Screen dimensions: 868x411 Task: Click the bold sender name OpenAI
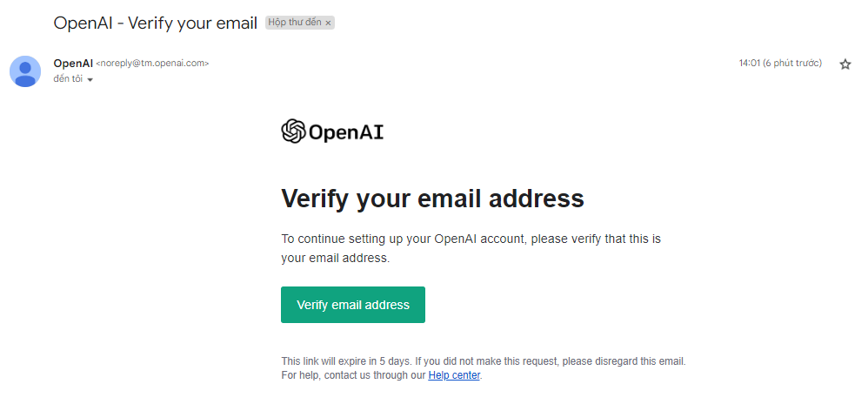point(73,63)
